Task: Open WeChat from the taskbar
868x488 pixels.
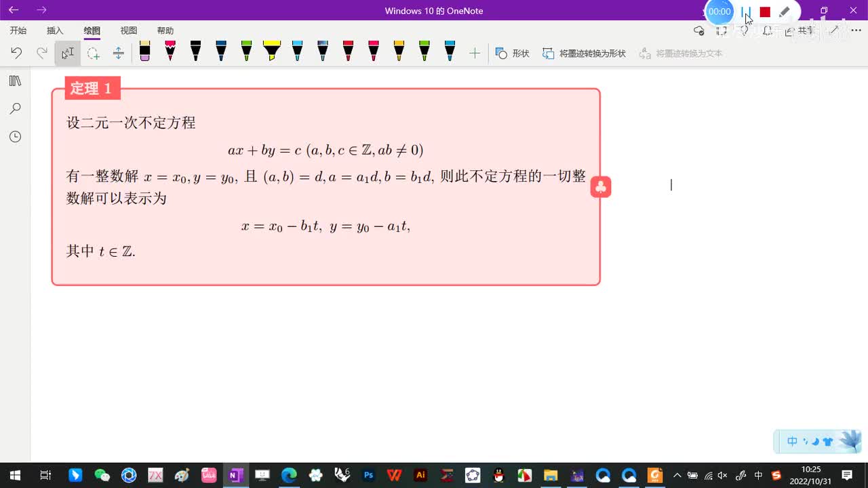Action: [102, 475]
